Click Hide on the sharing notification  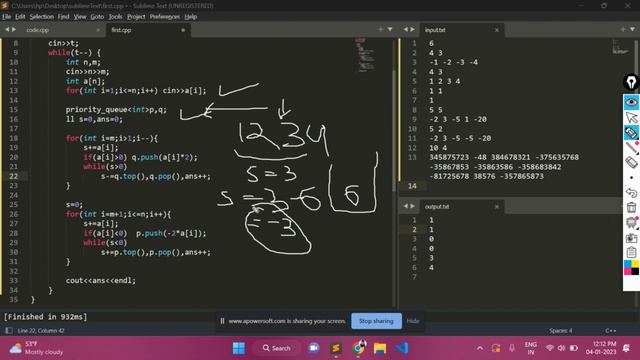[x=413, y=321]
